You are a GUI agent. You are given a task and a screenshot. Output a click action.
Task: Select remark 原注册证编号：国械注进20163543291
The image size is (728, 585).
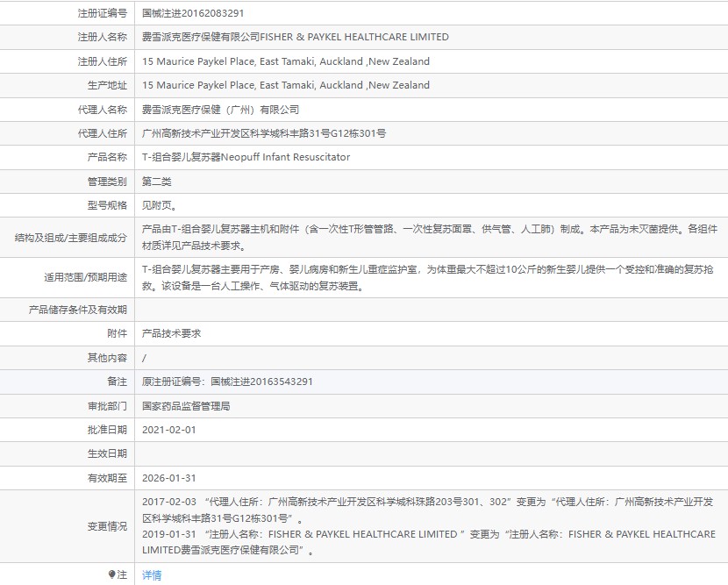227,382
